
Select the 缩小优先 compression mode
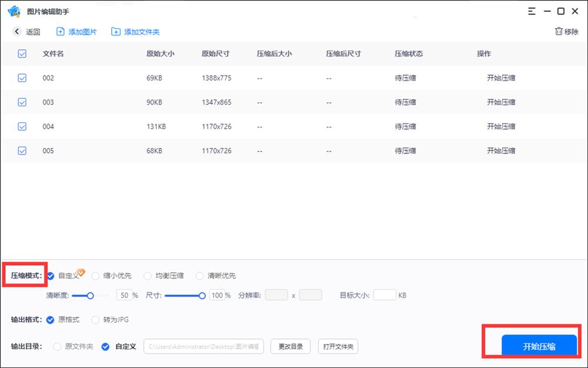(x=95, y=275)
